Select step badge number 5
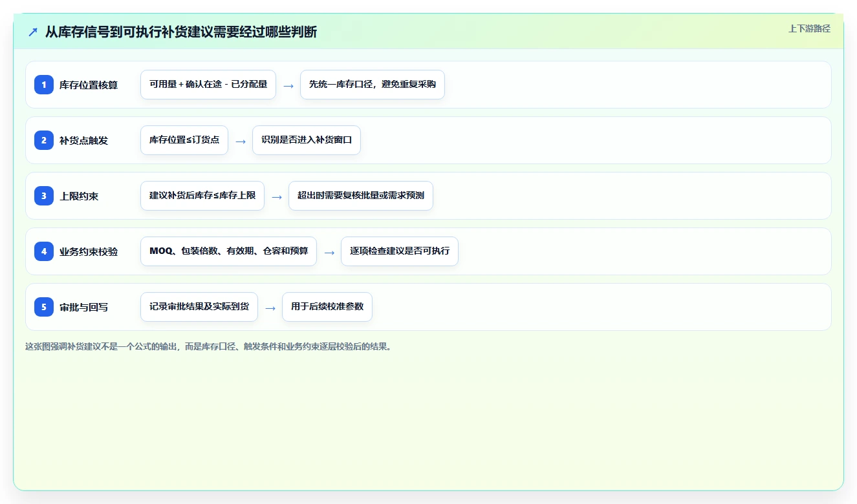The height and width of the screenshot is (504, 857). pos(44,307)
